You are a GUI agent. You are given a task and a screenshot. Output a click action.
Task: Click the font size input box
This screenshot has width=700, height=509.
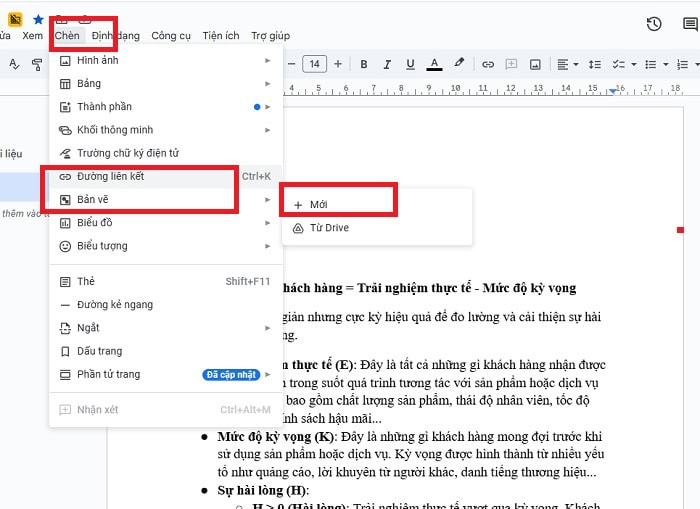coord(314,64)
